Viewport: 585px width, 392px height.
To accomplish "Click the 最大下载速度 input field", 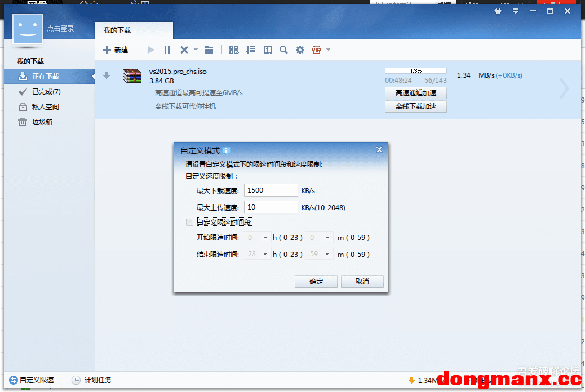I will [x=271, y=190].
